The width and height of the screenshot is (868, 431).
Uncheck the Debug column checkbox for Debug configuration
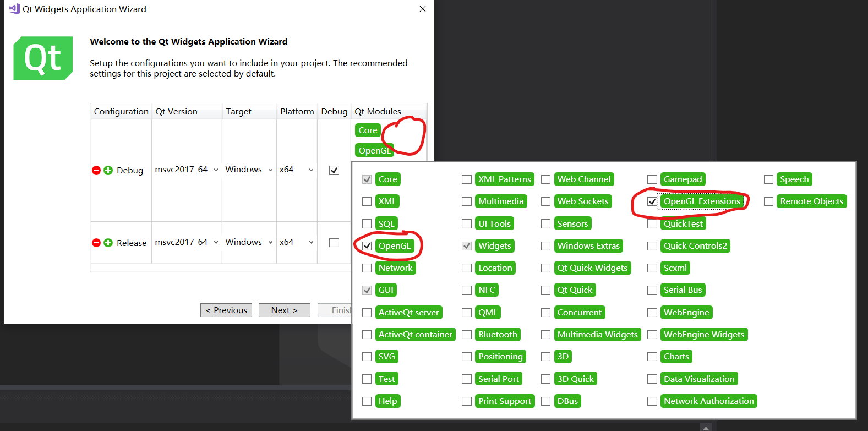334,170
